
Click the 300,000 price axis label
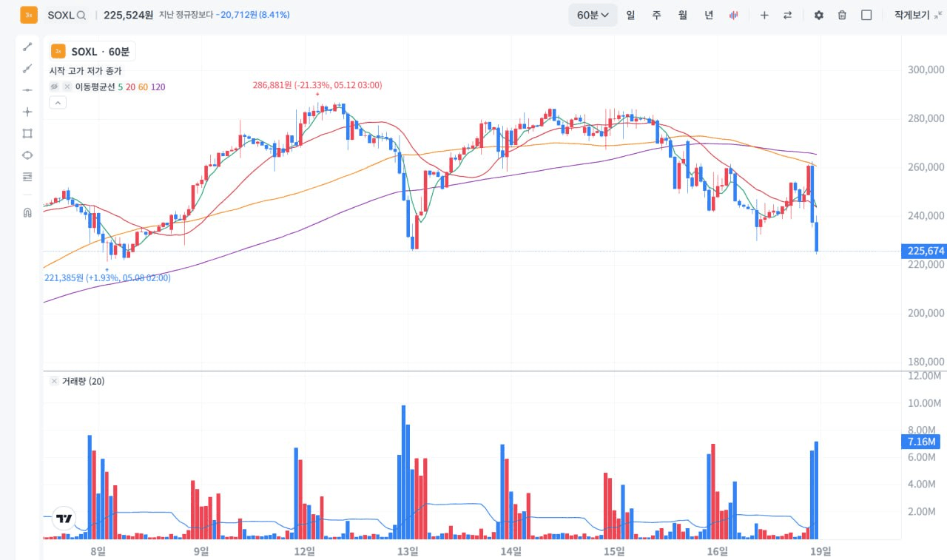926,70
